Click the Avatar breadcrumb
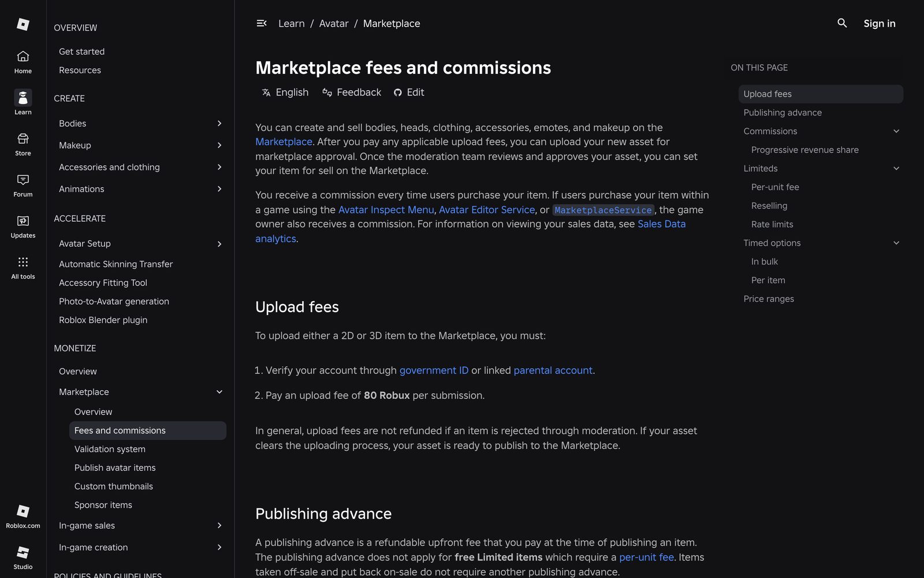924x578 pixels. (334, 24)
